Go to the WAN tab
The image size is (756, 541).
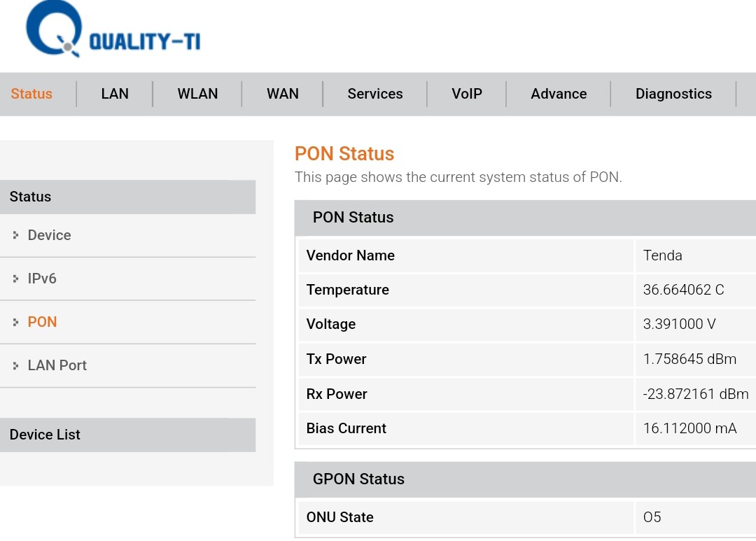point(283,94)
